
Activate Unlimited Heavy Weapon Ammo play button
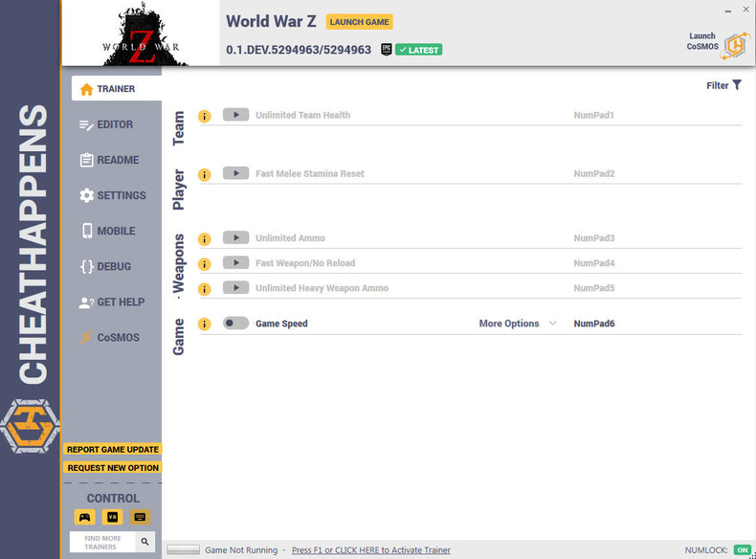click(235, 288)
